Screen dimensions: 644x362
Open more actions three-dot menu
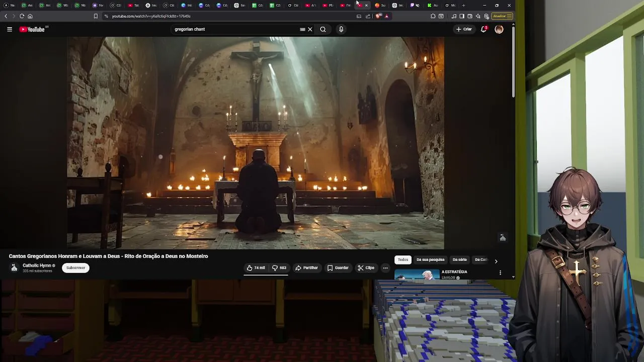[x=385, y=268]
